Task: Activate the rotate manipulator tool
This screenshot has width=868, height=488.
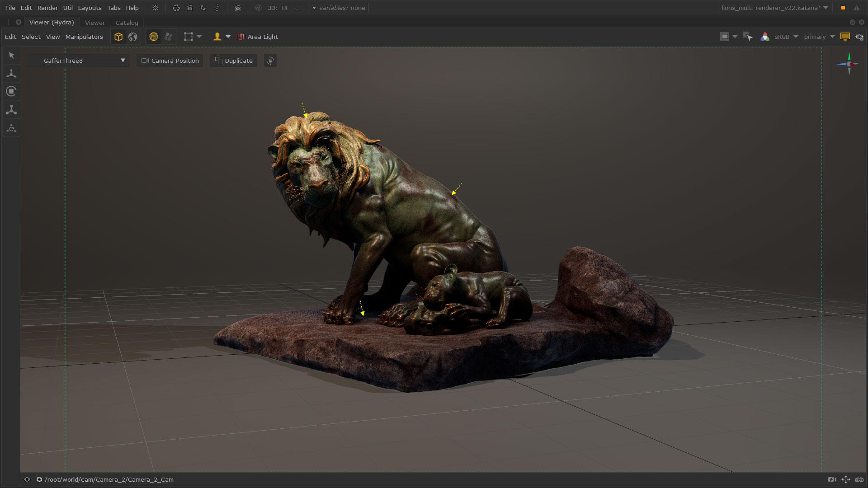Action: pos(11,91)
